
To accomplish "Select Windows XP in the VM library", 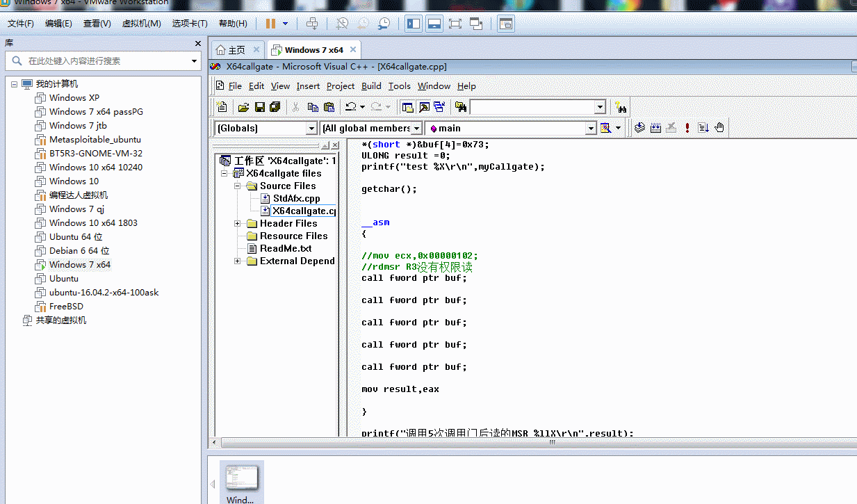I will pyautogui.click(x=74, y=98).
